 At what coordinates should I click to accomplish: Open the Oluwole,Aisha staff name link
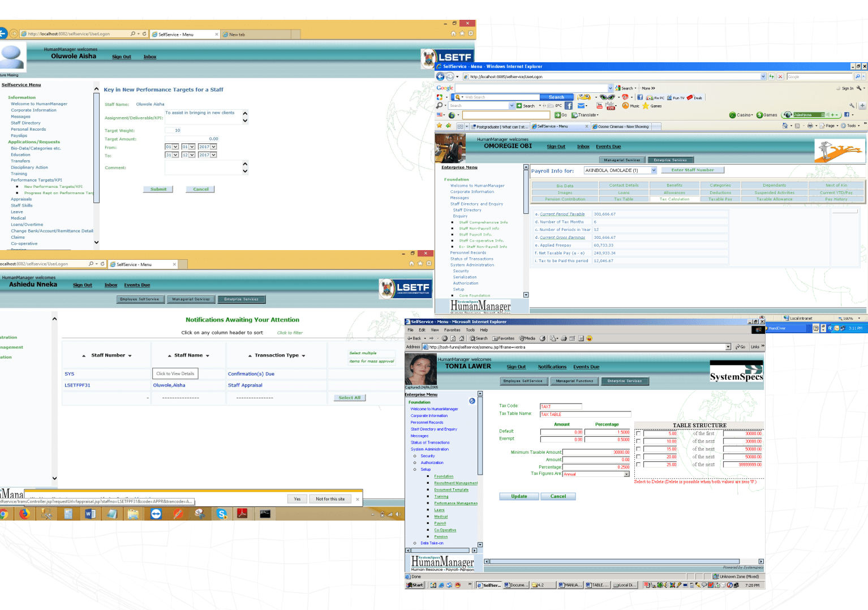[x=169, y=385]
